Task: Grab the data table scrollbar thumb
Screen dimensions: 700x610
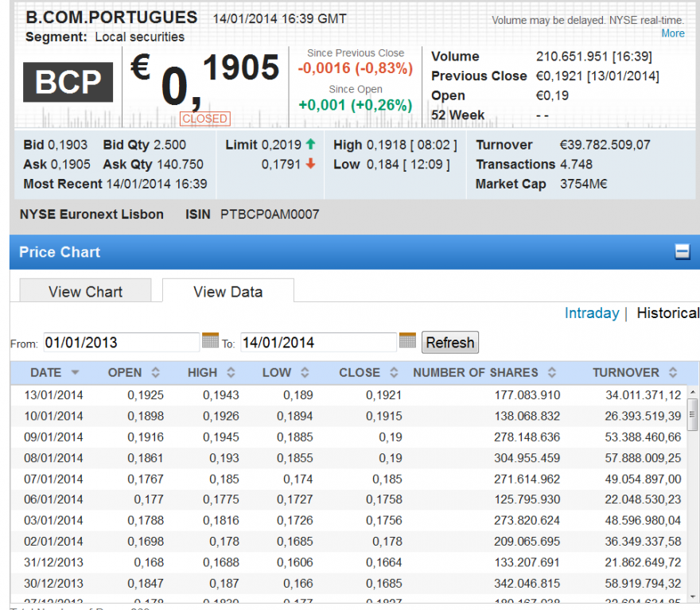Action: (x=692, y=414)
